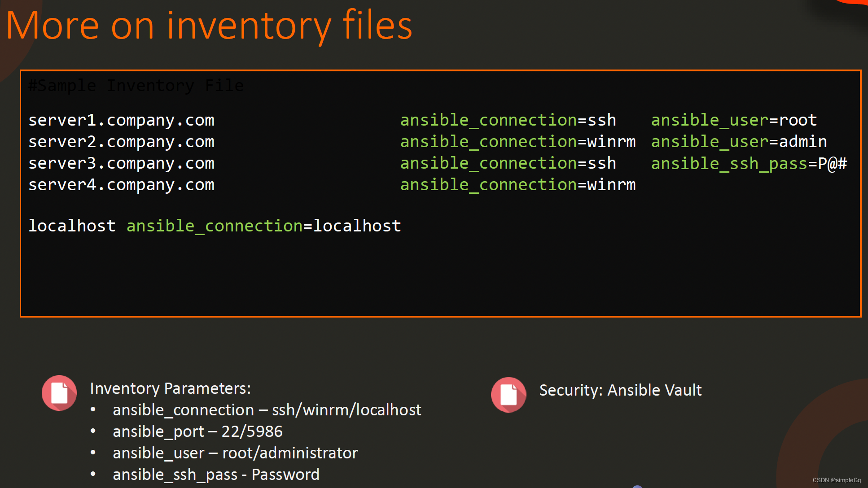Viewport: 868px width, 488px height.
Task: Click the ansible_connection=localhost parameter
Action: coord(263,226)
